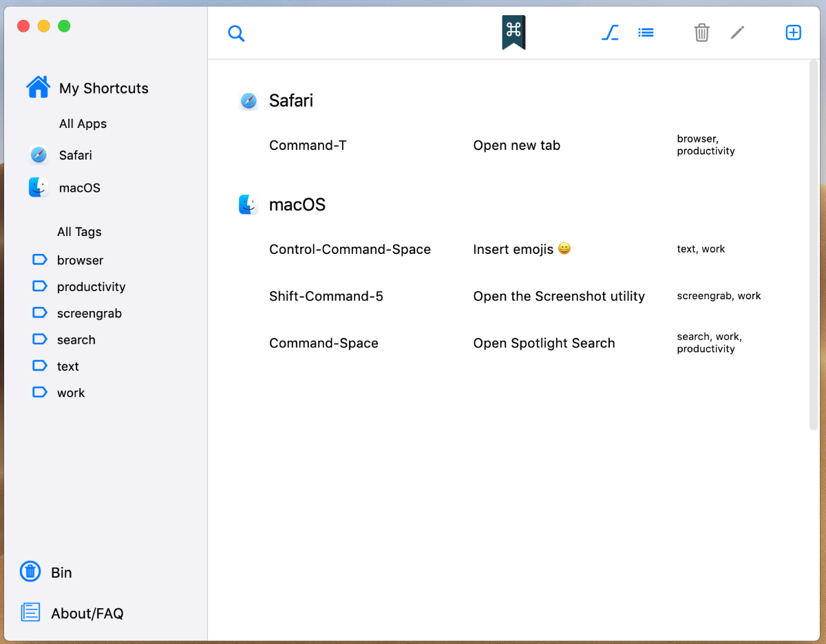Switch to list view icon
Image resolution: width=826 pixels, height=644 pixels.
646,32
